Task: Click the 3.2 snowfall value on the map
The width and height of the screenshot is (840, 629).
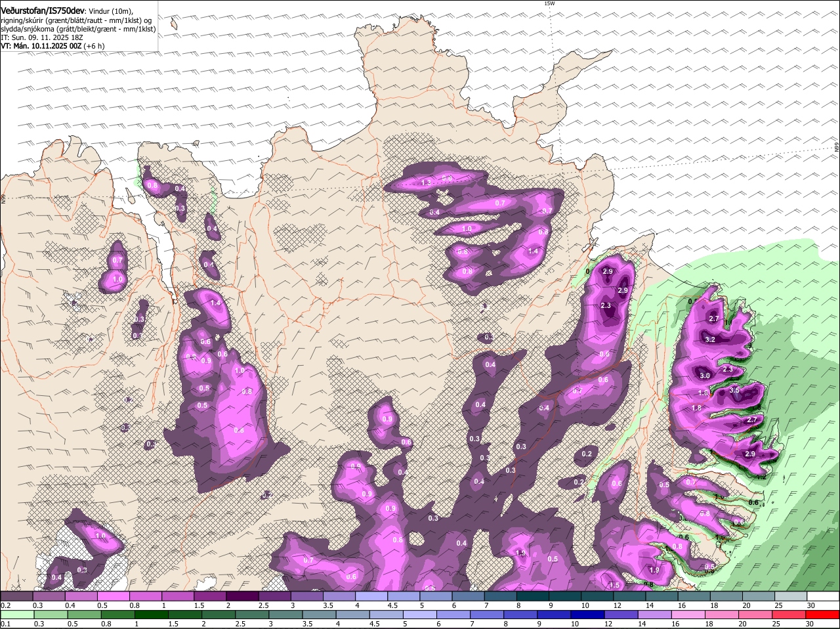Action: 710,339
